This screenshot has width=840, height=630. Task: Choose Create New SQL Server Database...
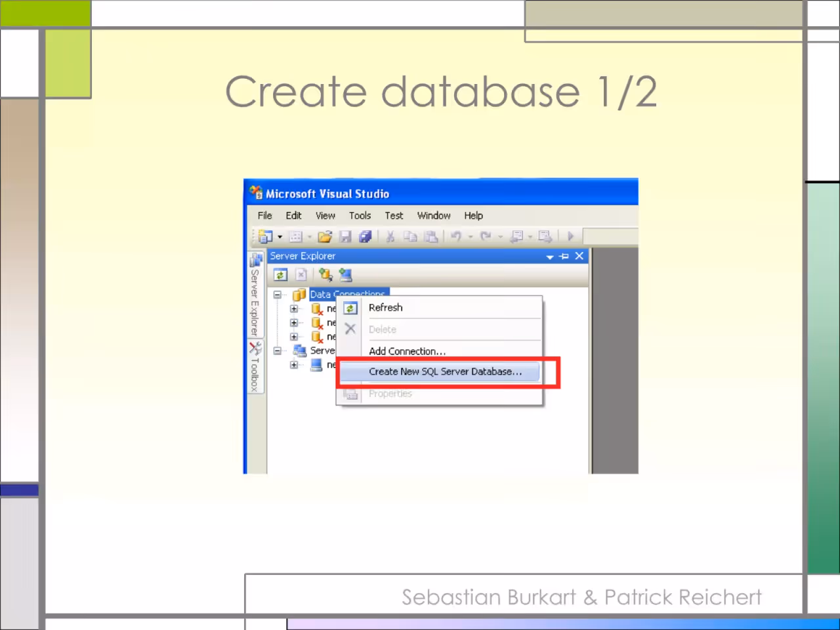click(x=439, y=371)
